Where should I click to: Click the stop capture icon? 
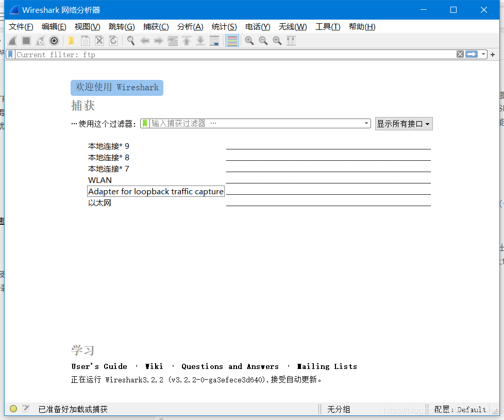click(x=26, y=40)
